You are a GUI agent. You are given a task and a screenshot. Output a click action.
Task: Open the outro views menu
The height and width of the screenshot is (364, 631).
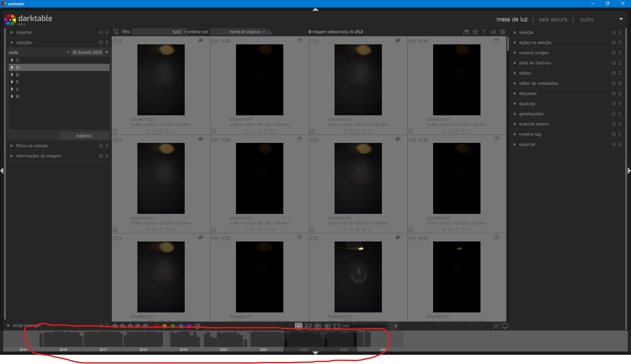coord(587,19)
